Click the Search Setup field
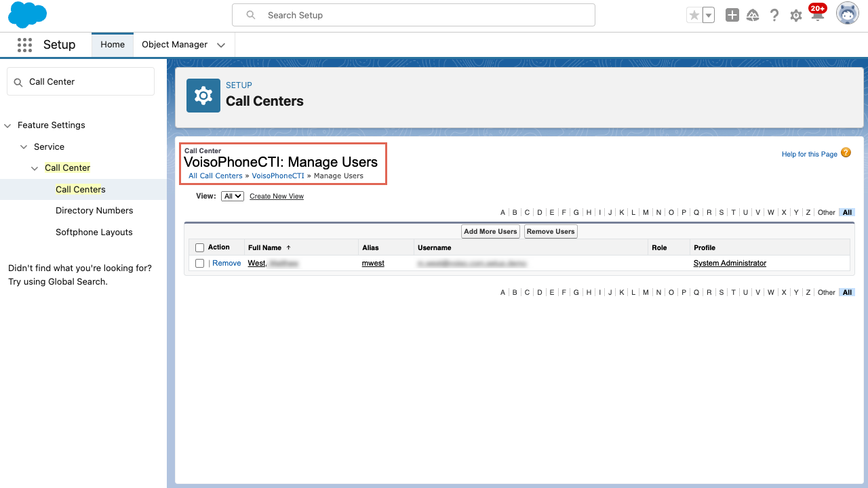Screen dimensions: 868x488 point(414,15)
